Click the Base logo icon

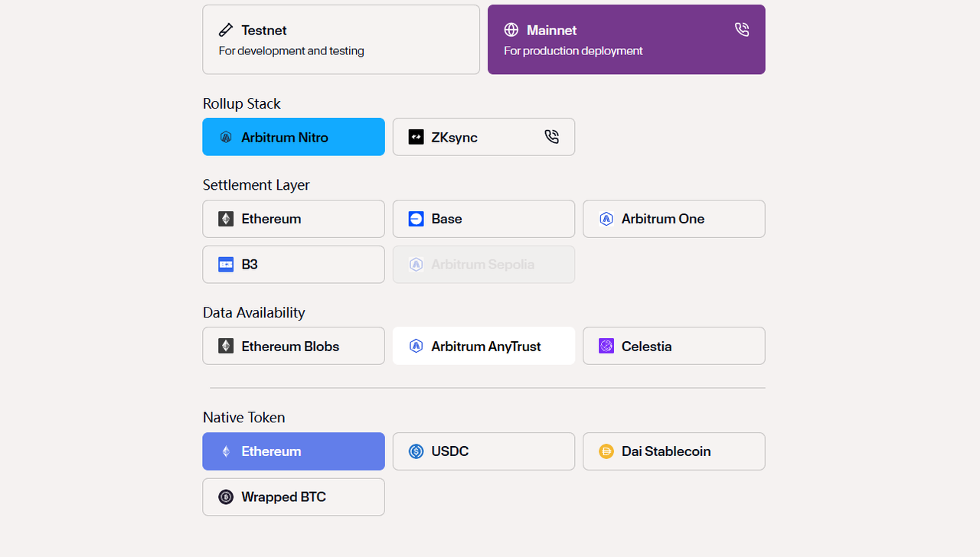click(416, 219)
